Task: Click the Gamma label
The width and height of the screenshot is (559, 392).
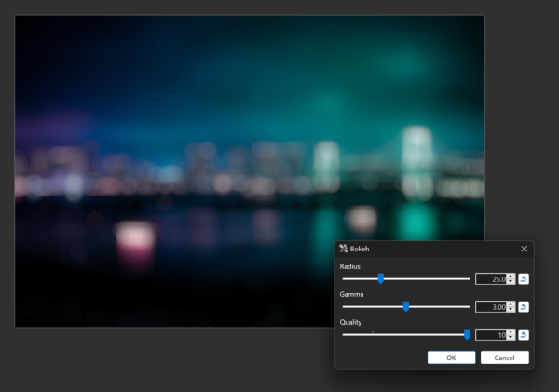Action: pos(351,294)
